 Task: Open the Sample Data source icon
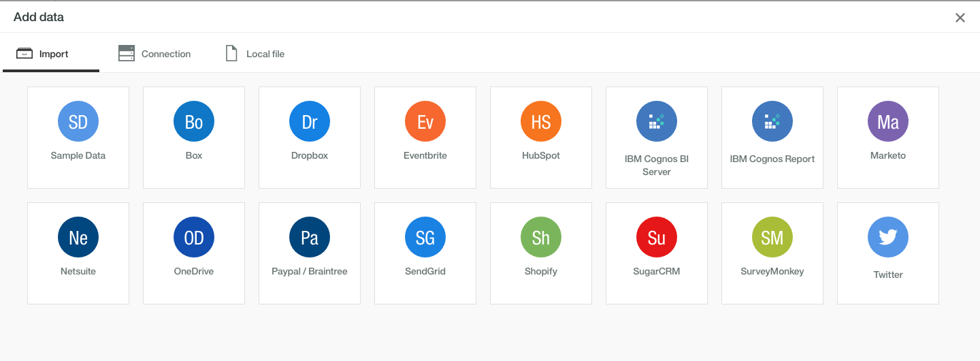78,122
